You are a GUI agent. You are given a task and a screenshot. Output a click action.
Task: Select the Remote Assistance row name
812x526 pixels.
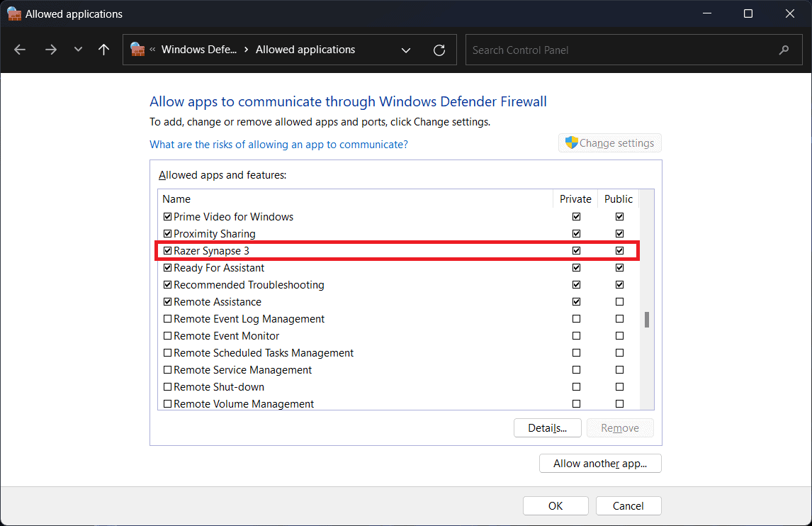point(218,301)
